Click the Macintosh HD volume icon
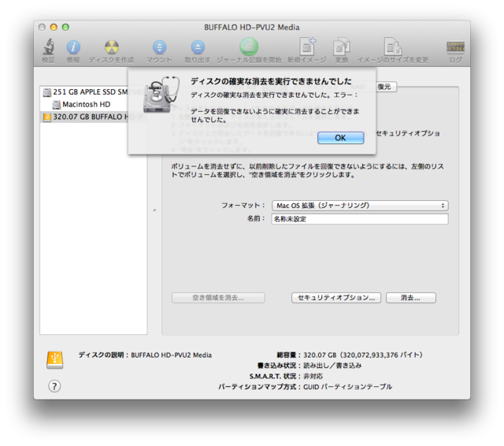 [x=57, y=105]
